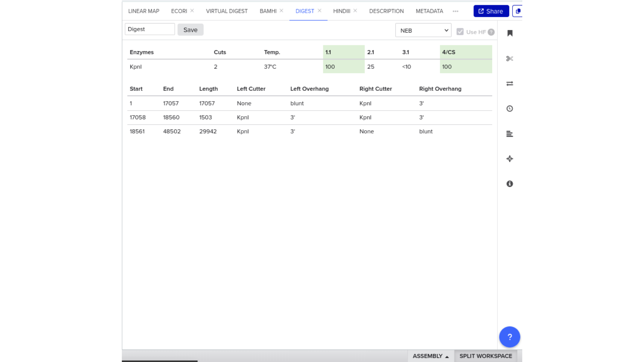
Task: Click the bookmark icon in right sidebar
Action: (510, 33)
